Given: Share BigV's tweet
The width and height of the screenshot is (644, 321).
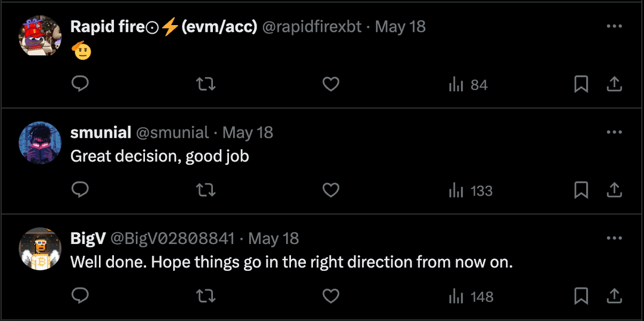Looking at the screenshot, I should click(614, 296).
